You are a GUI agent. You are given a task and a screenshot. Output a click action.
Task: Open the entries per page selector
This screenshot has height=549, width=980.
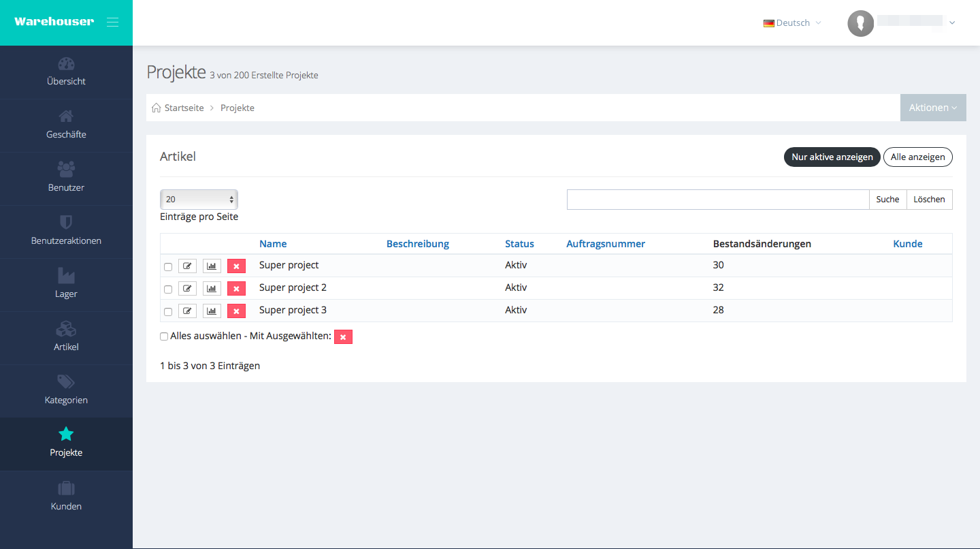click(199, 200)
